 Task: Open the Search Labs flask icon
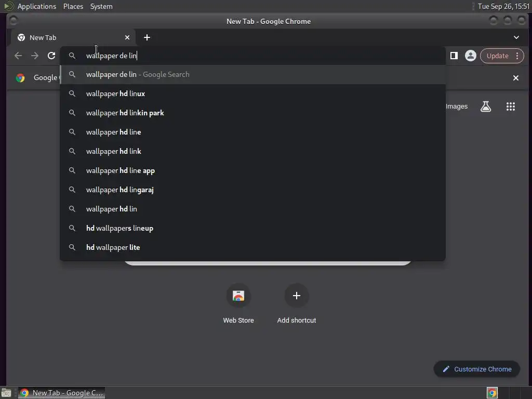pos(486,107)
